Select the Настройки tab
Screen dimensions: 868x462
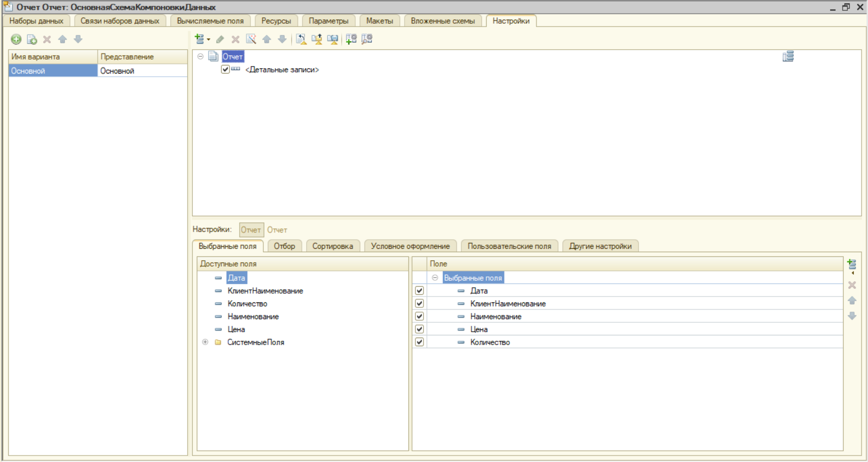pyautogui.click(x=511, y=21)
